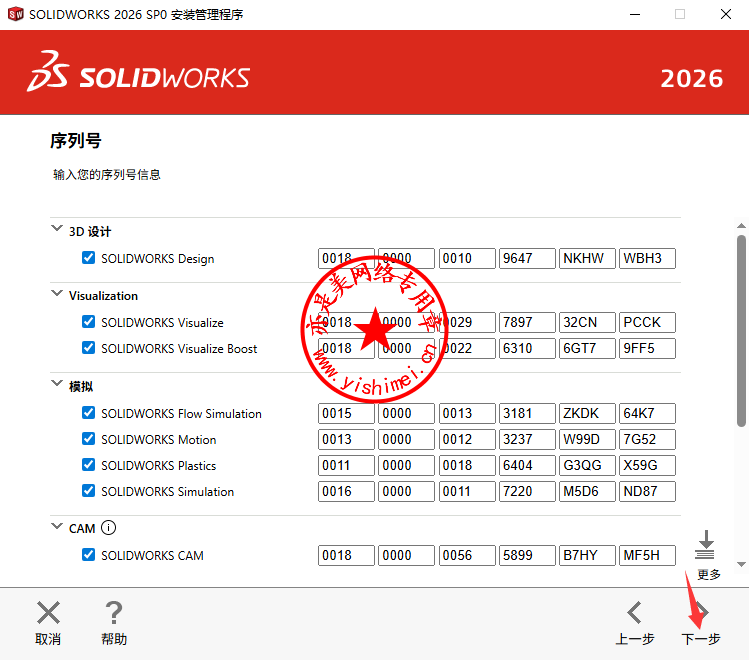Go back with the 上一步 arrow

(634, 613)
